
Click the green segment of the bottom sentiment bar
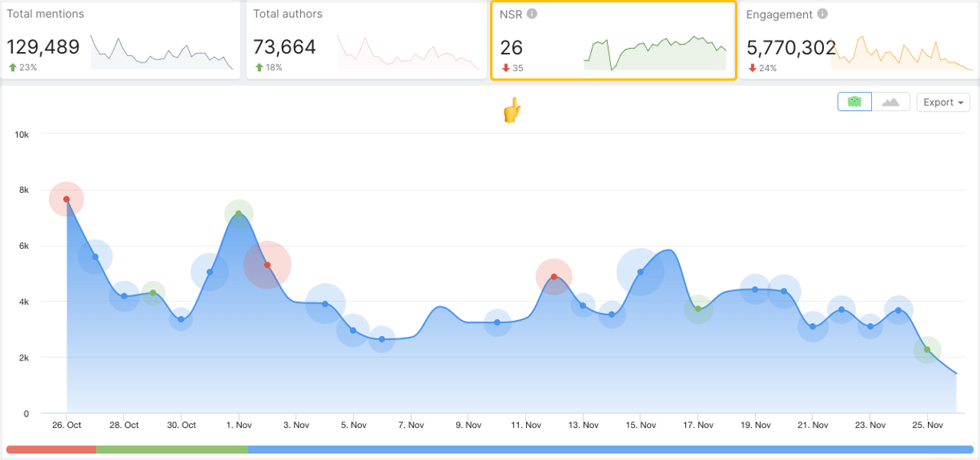172,449
